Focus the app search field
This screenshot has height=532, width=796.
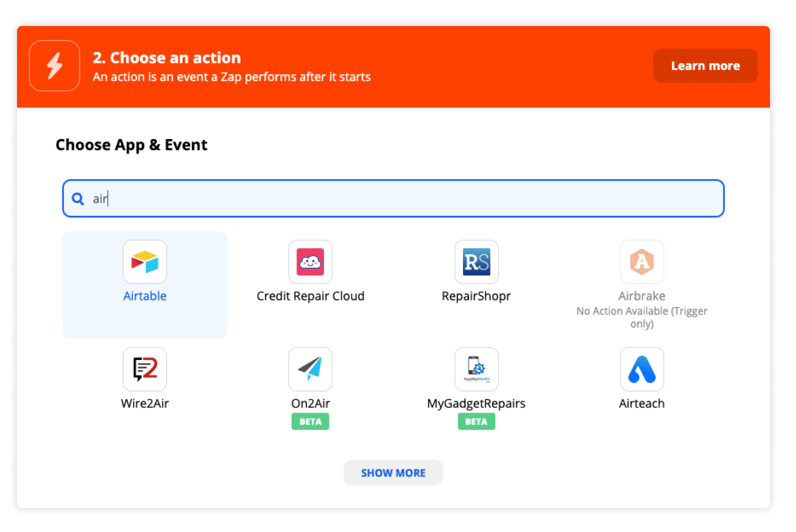pos(393,198)
